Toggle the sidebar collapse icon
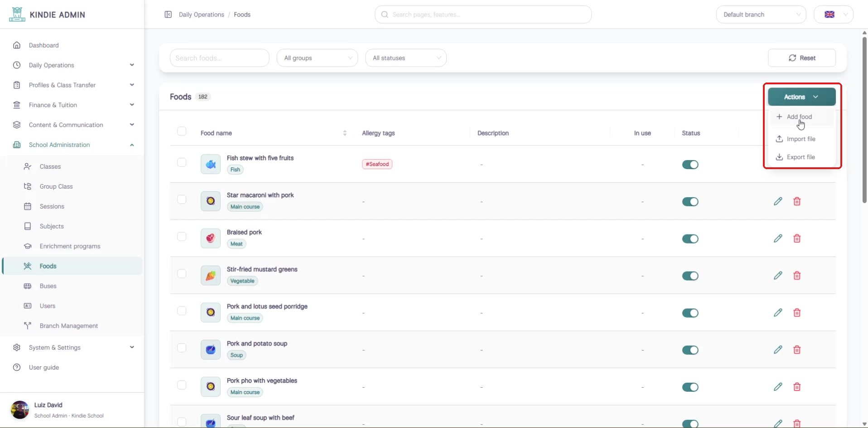Image resolution: width=868 pixels, height=428 pixels. (168, 15)
